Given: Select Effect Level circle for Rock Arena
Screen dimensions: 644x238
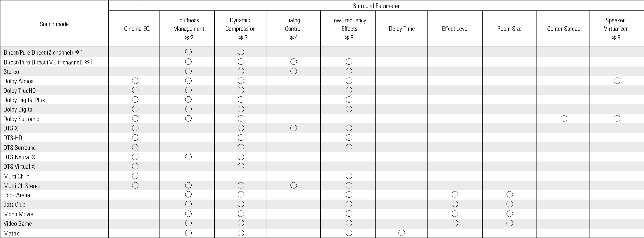Looking at the screenshot, I should (x=455, y=194).
